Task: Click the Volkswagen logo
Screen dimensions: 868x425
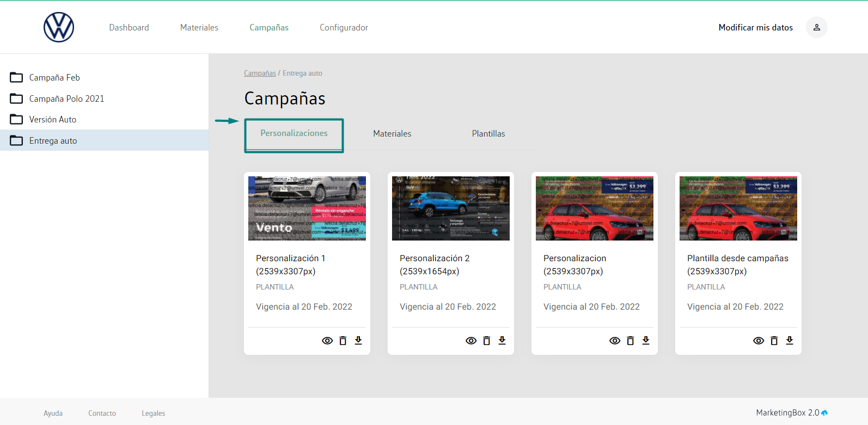Action: click(x=59, y=27)
